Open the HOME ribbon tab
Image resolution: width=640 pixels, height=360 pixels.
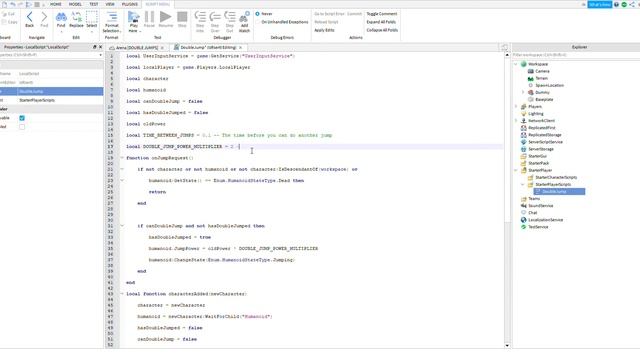click(56, 4)
